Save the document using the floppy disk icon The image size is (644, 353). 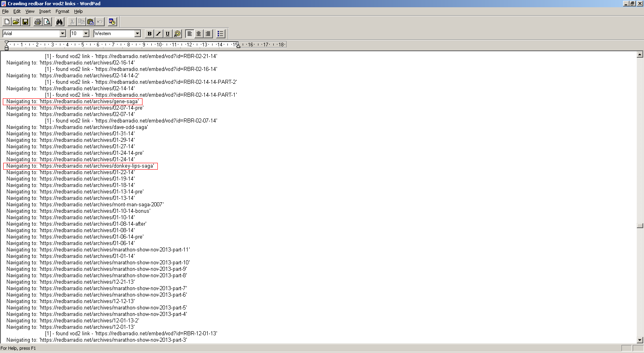[25, 22]
